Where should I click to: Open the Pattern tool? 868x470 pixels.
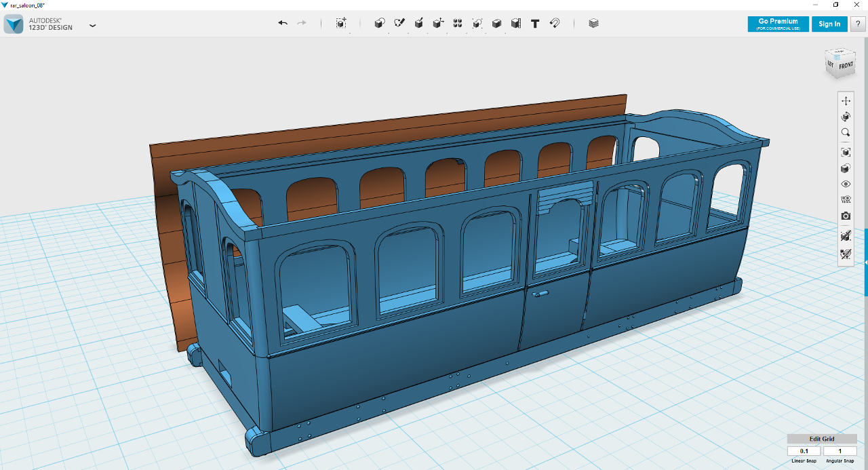(x=458, y=23)
